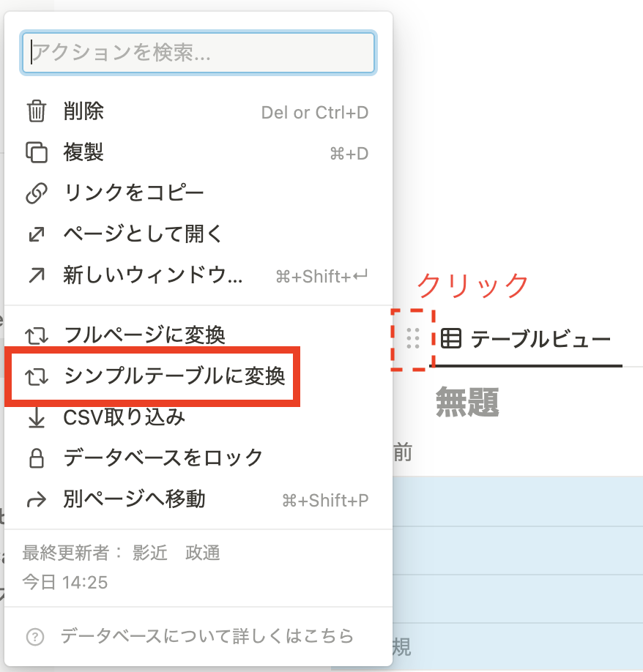Viewport: 643px width, 672px height.
Task: Open 新しいウィンドウ… menu entry
Action: point(198,275)
